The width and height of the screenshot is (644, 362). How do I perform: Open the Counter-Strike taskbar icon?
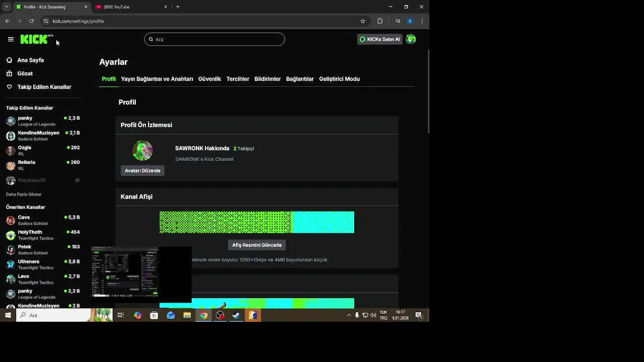[253, 315]
